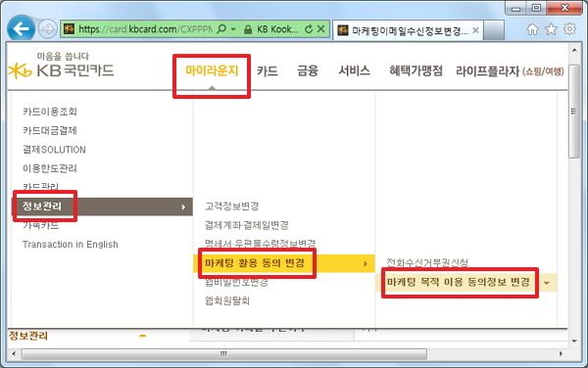The image size is (588, 368).
Task: Open Favorites star icon
Action: coord(551,28)
